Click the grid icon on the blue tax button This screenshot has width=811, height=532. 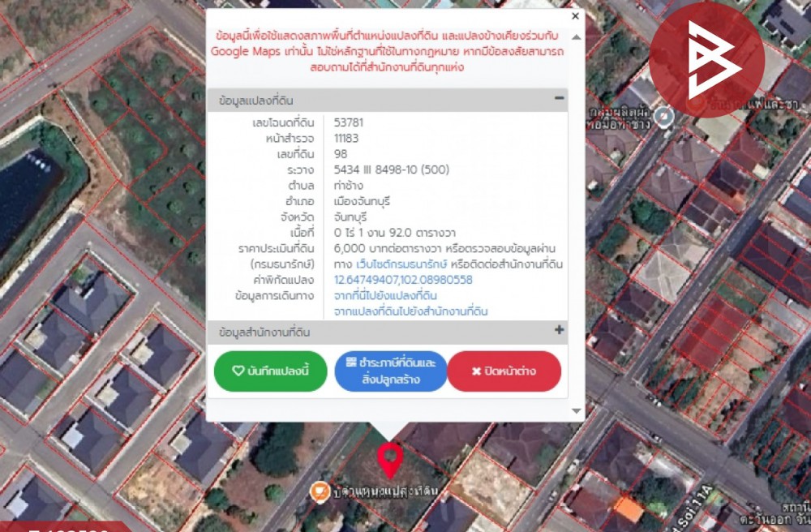pyautogui.click(x=351, y=363)
